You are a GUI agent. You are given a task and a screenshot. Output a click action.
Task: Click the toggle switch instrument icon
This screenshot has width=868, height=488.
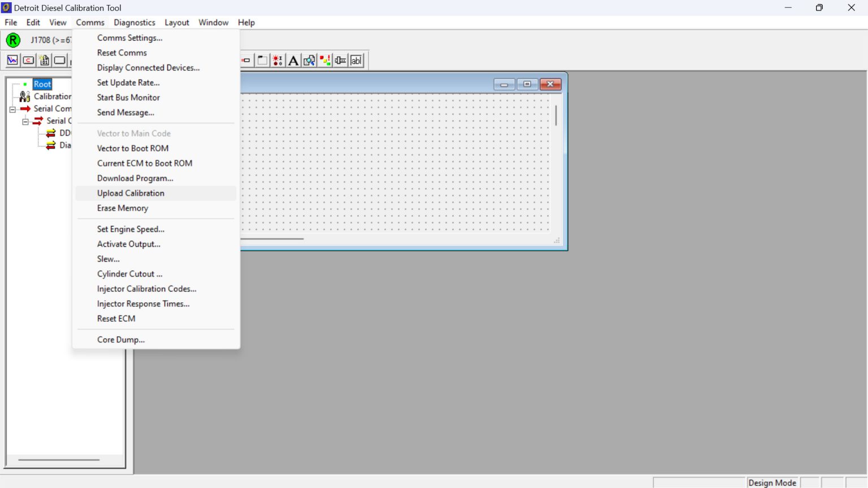(x=246, y=60)
